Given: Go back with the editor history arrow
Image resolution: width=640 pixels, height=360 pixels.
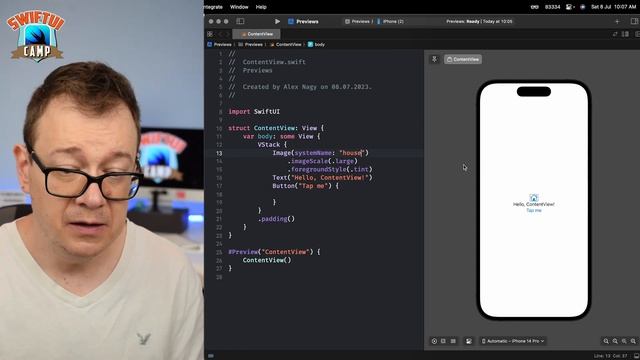Looking at the screenshot, I should (x=220, y=34).
